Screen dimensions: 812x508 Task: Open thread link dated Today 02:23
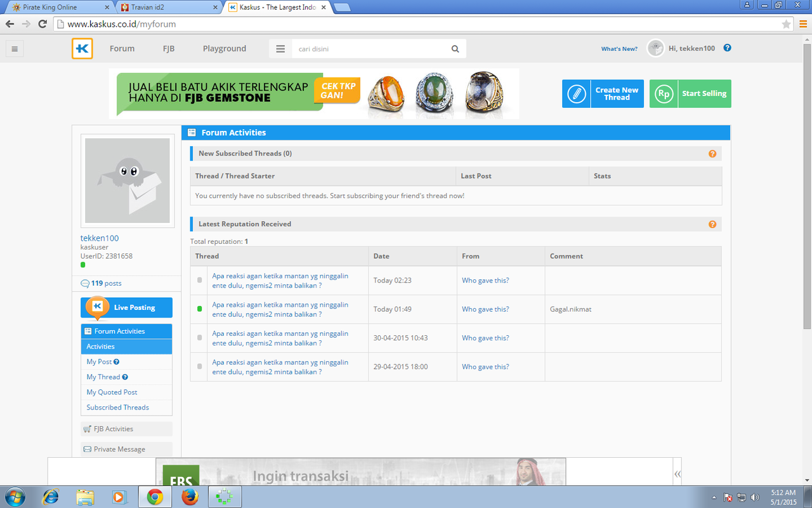click(280, 281)
